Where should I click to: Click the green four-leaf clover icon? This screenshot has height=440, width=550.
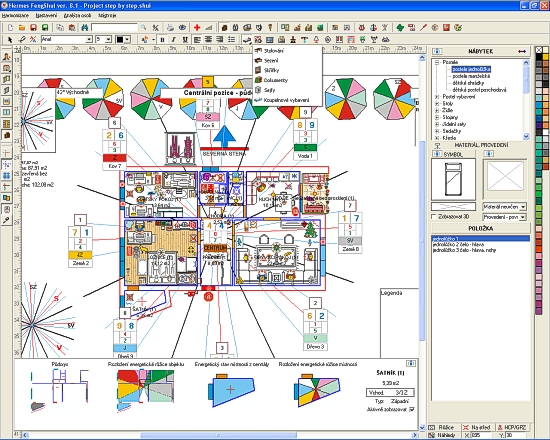pos(400,27)
